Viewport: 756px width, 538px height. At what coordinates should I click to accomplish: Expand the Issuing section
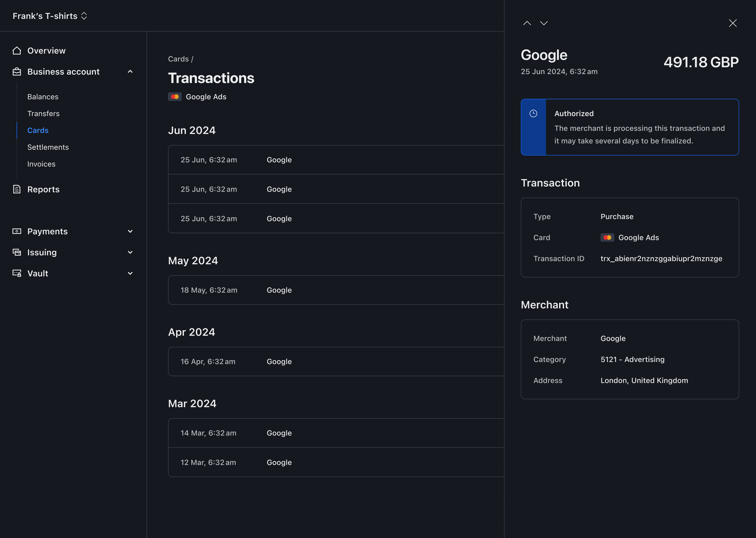click(130, 252)
